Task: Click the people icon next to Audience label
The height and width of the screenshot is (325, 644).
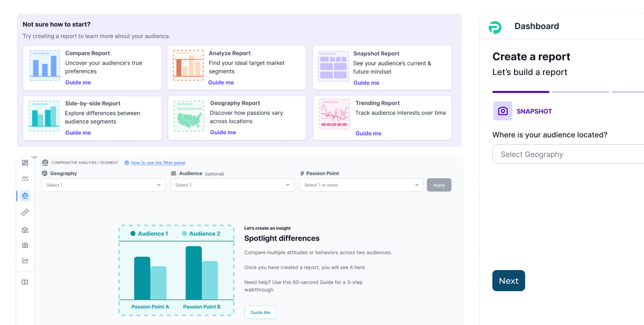Action: [174, 173]
